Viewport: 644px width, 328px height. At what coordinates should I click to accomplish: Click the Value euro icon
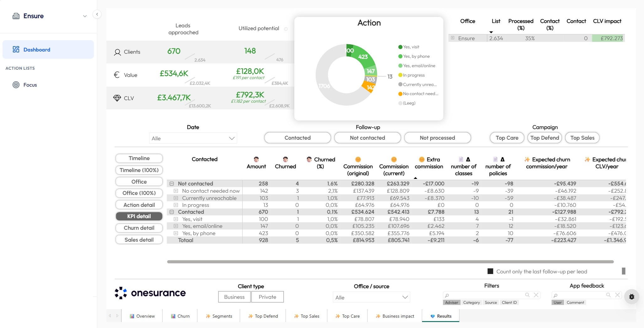click(117, 75)
